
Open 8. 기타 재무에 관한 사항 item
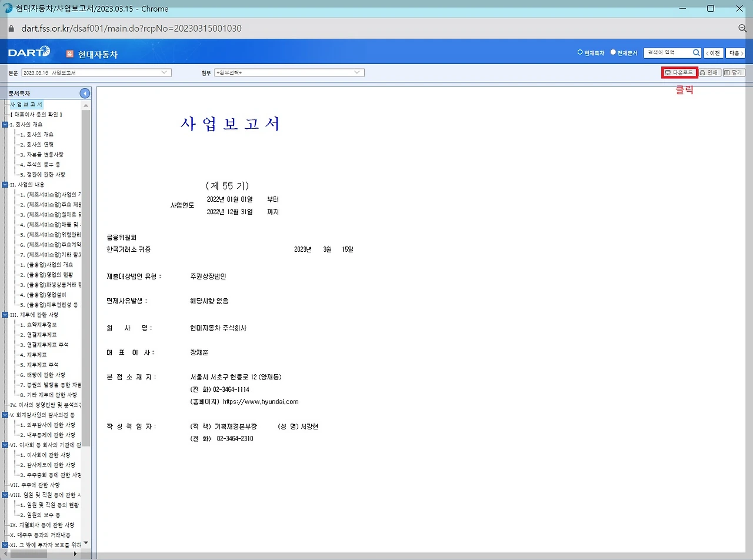[48, 395]
